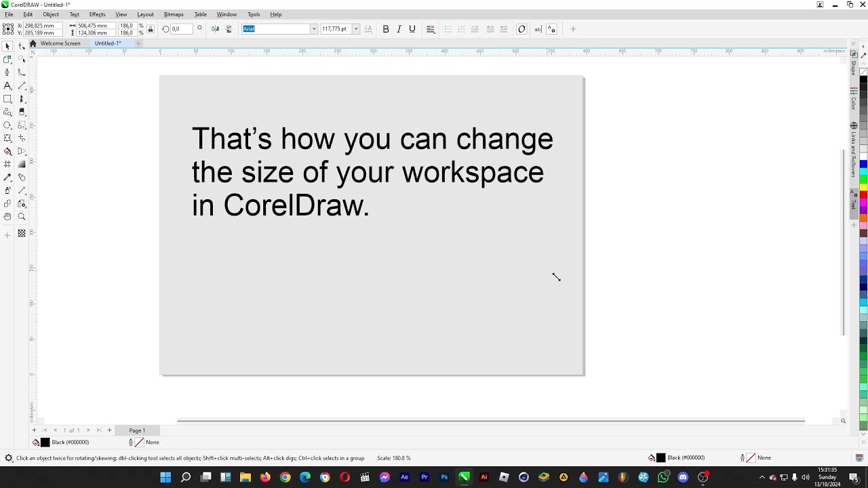Choose the Ellipse tool in toolbox
The image size is (868, 488).
tap(7, 125)
